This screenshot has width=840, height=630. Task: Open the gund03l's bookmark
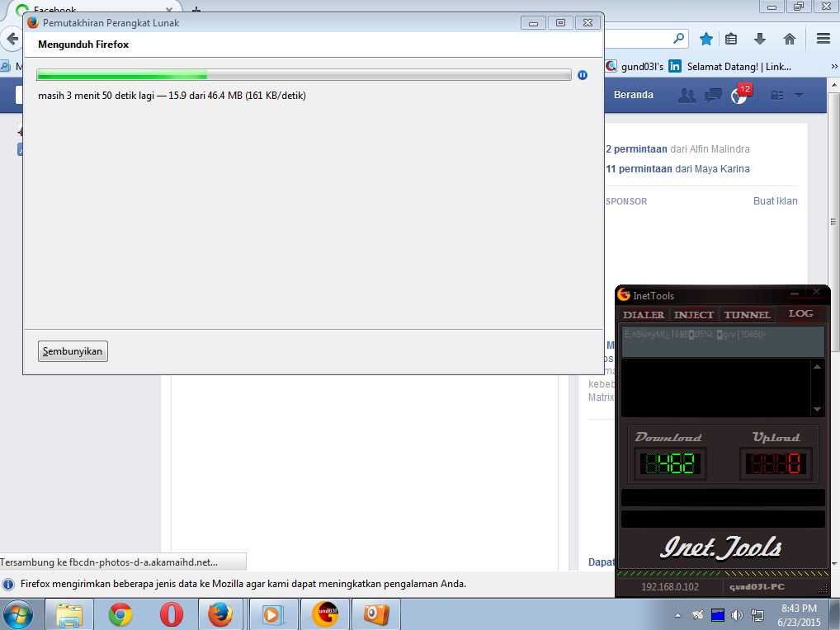point(635,66)
